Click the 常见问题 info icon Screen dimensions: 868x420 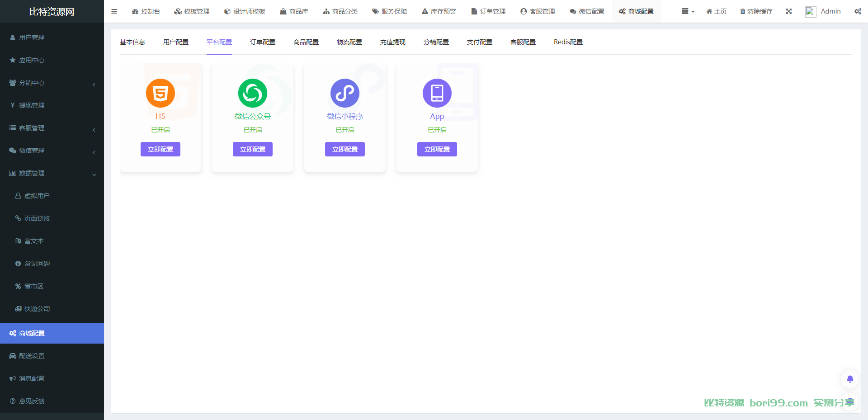(x=18, y=264)
